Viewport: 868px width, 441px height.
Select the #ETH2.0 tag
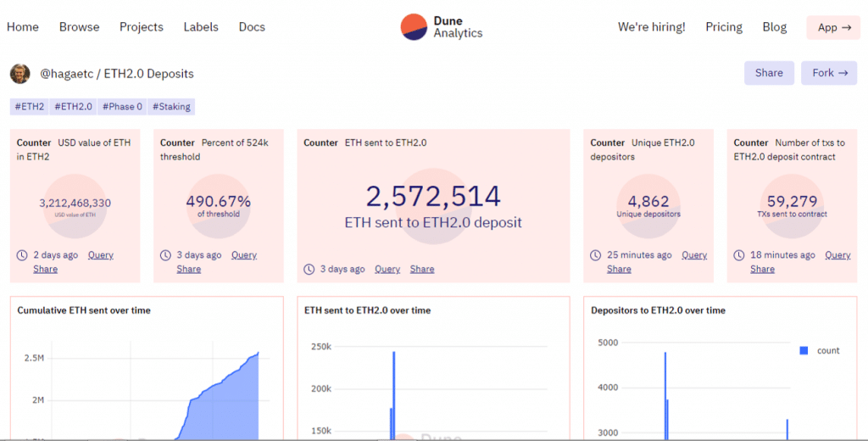(x=73, y=106)
